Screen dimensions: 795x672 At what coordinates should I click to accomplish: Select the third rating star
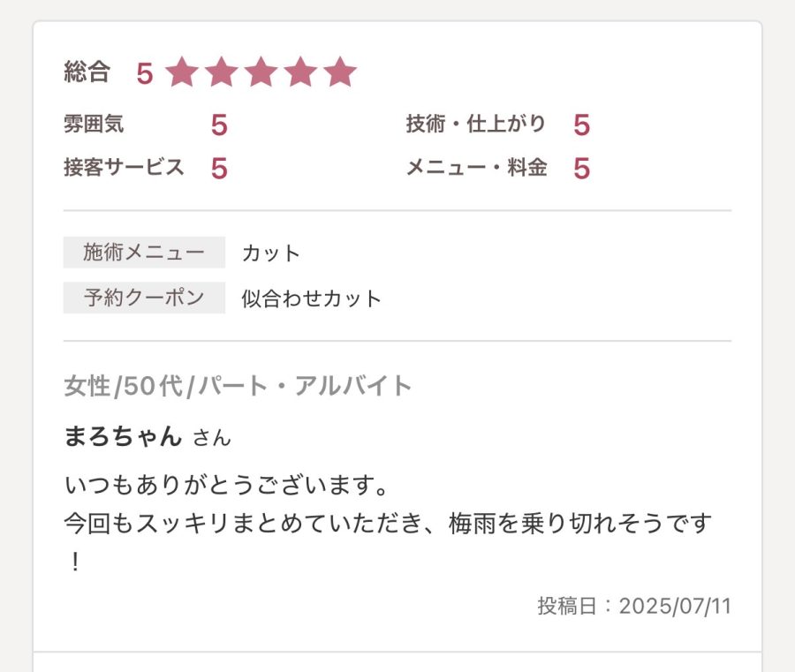tap(261, 72)
